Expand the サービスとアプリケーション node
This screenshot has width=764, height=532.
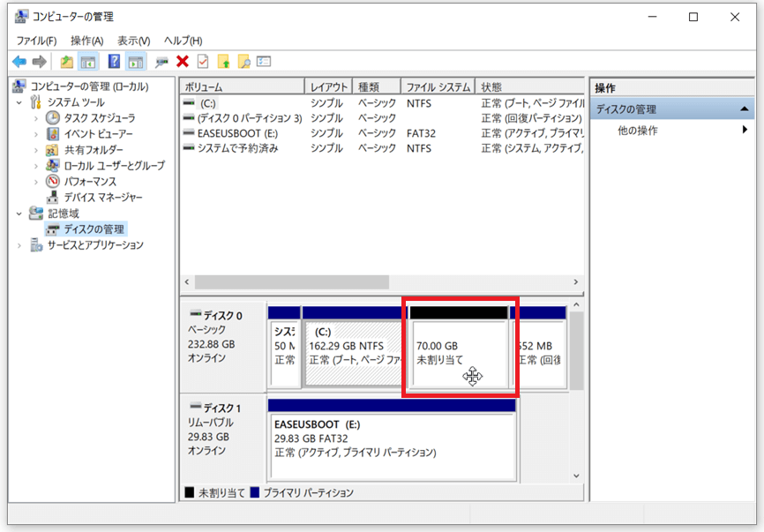point(20,245)
